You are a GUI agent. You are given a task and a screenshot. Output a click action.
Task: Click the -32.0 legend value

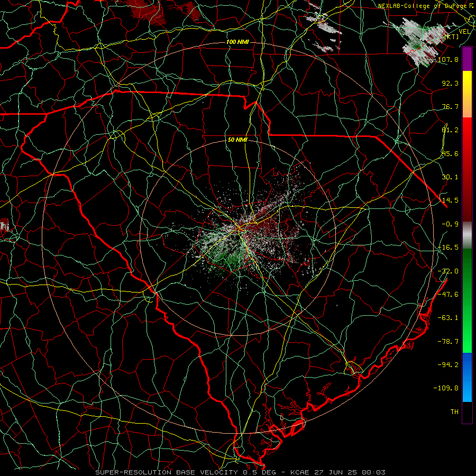[x=448, y=271]
